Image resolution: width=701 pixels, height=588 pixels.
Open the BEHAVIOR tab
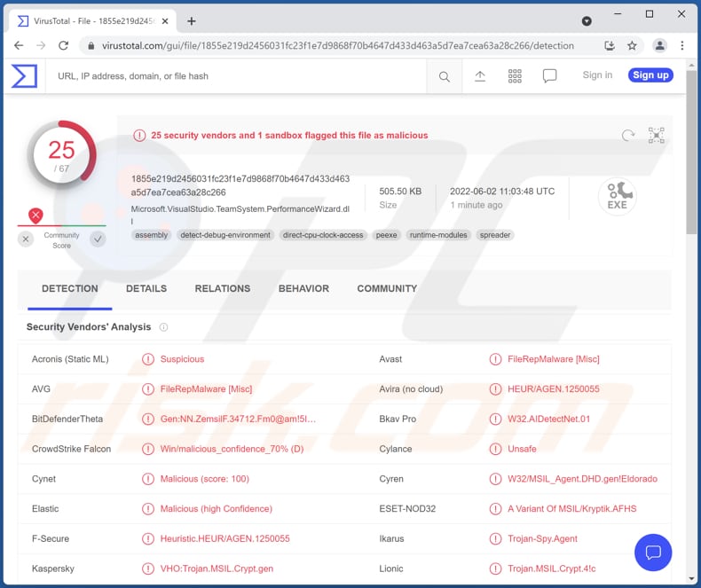pyautogui.click(x=303, y=288)
